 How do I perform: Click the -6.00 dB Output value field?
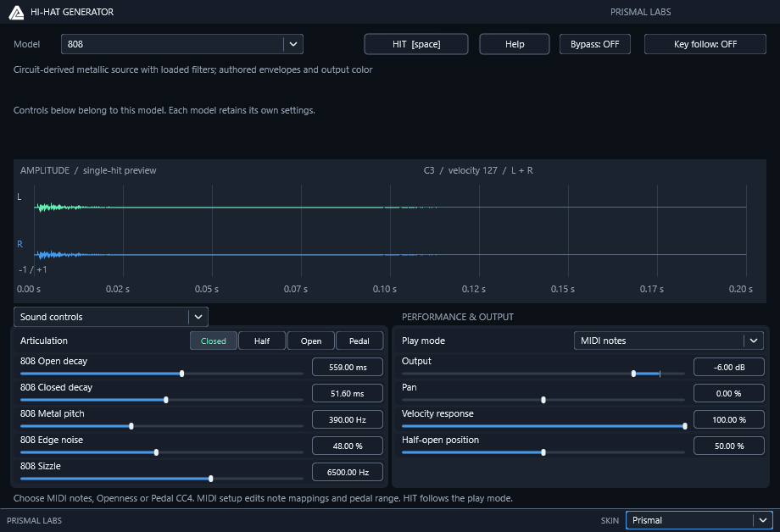(x=729, y=368)
